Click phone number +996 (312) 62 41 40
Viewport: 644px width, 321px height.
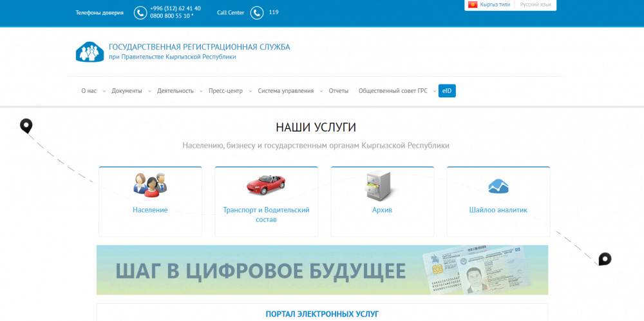click(x=175, y=8)
